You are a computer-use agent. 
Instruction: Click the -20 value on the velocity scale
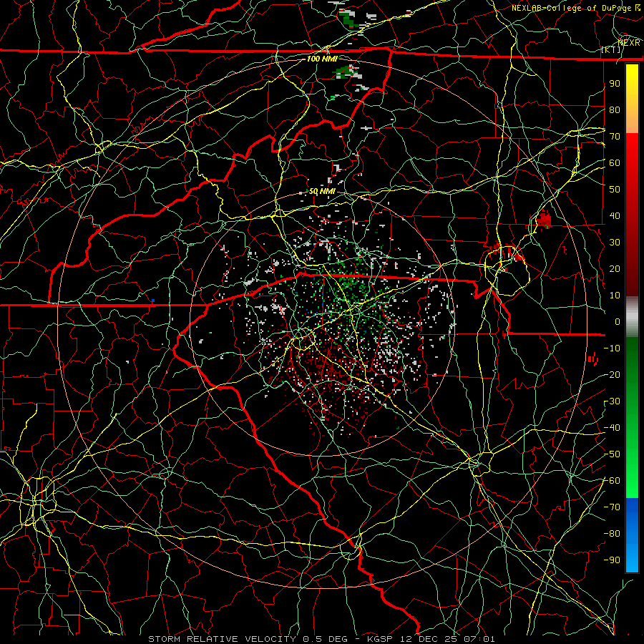click(612, 375)
